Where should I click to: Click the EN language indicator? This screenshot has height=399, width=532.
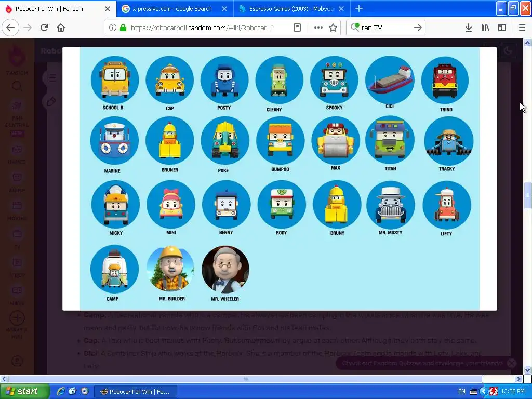coord(462,392)
